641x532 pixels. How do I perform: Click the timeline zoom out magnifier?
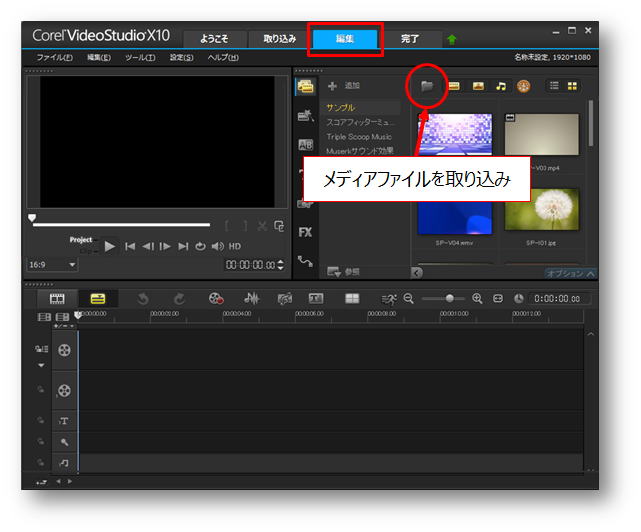(408, 299)
